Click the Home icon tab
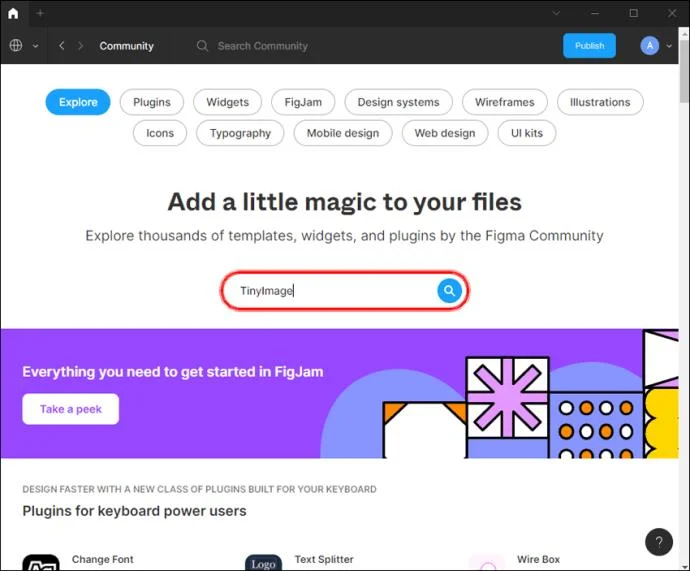The width and height of the screenshot is (690, 571). (13, 13)
